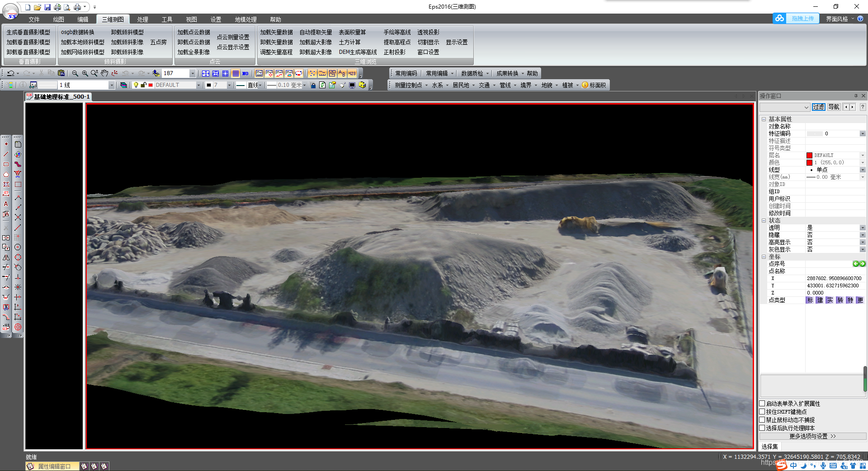Open the 文件 menu
Image resolution: width=868 pixels, height=471 pixels.
pyautogui.click(x=34, y=19)
